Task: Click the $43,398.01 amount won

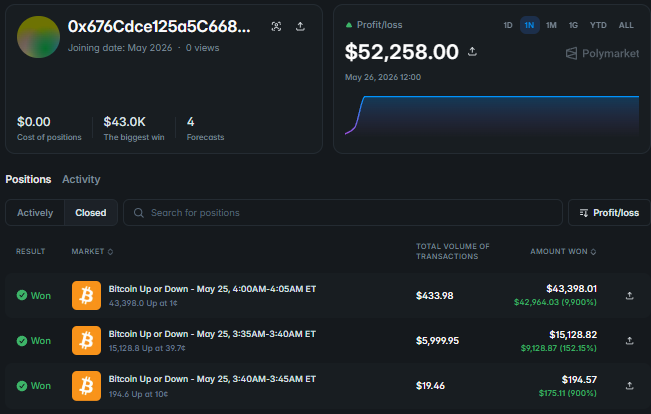Action: point(571,289)
